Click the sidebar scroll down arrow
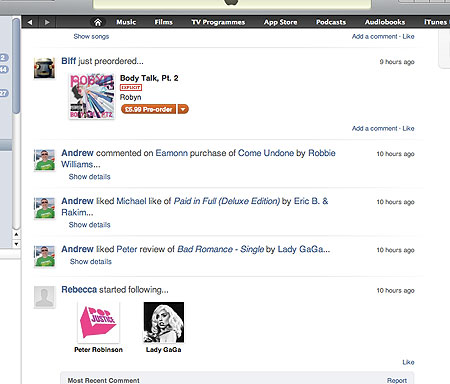This screenshot has width=450, height=384. click(x=16, y=244)
